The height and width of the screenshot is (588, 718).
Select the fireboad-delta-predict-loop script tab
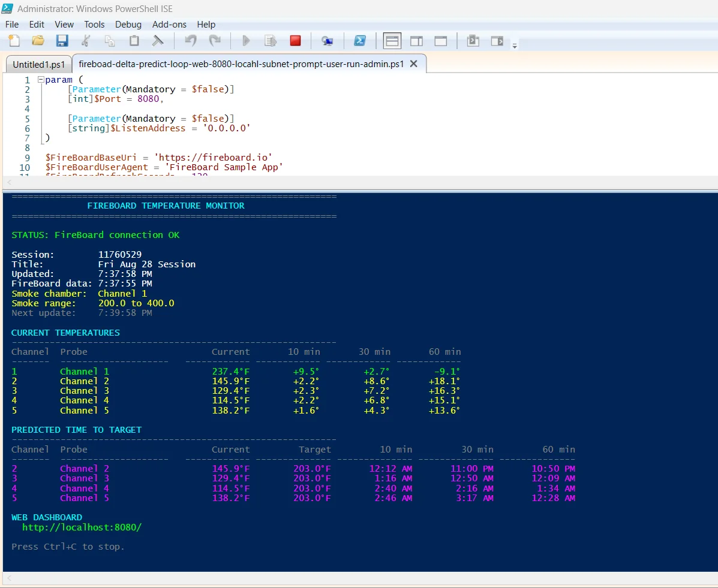pyautogui.click(x=241, y=64)
